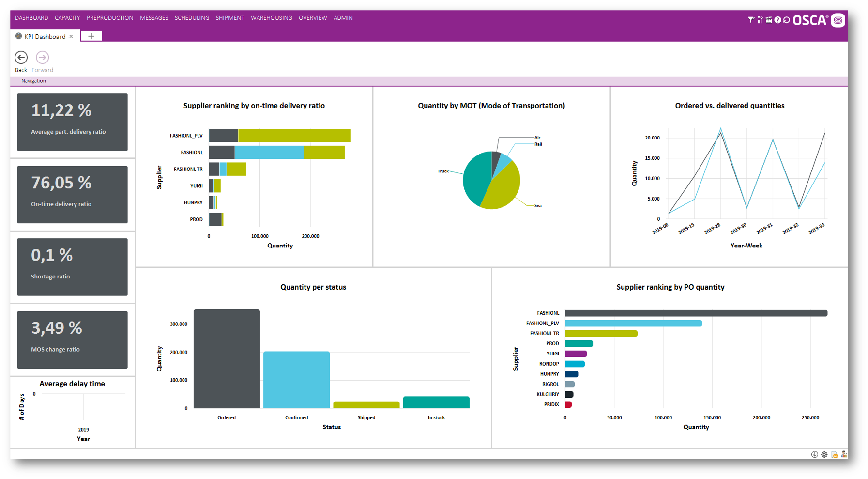Select the Truck slice in the MOT pie chart
Screen dimensions: 868x479
pyautogui.click(x=477, y=179)
